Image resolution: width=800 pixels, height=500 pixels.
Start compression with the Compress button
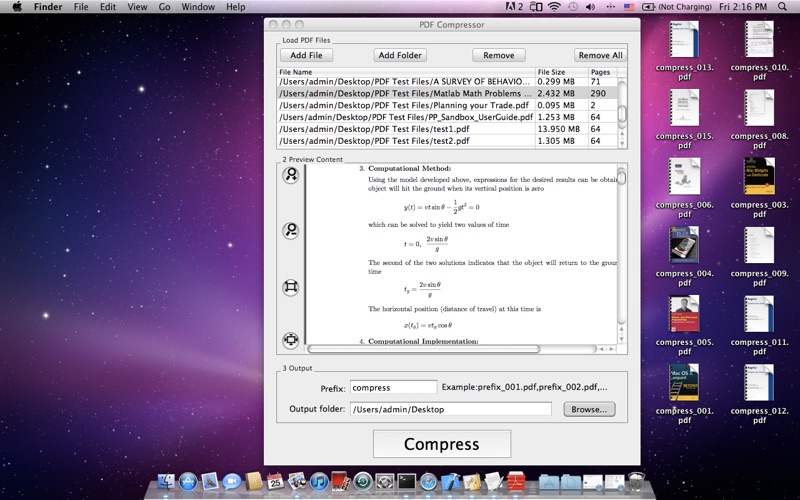[x=442, y=444]
